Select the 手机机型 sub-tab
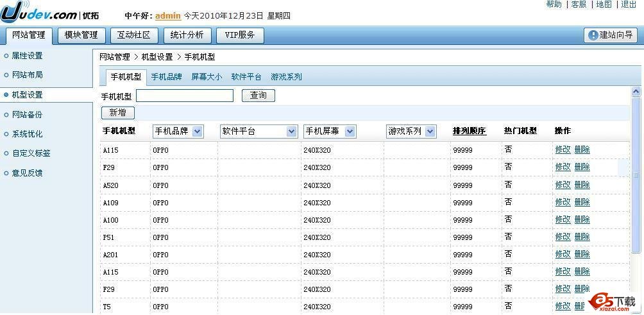Viewport: 644px width, 315px height. (x=126, y=77)
